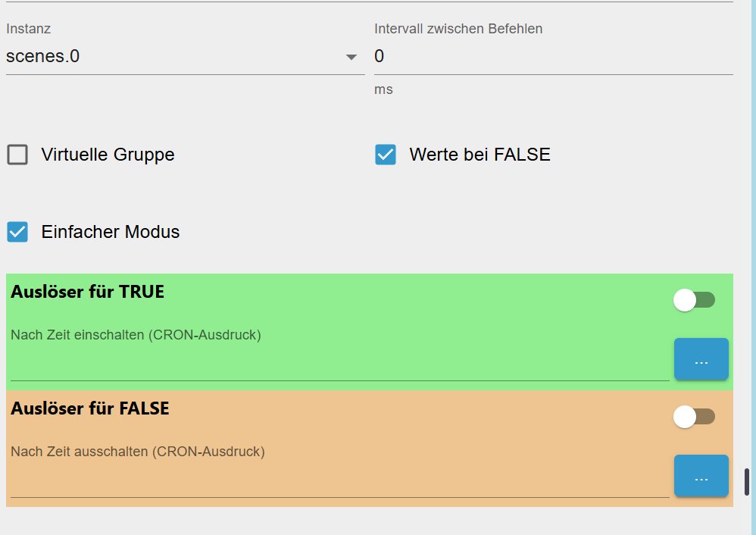This screenshot has width=756, height=535.
Task: Open the Instanz dropdown arrow
Action: tap(351, 57)
